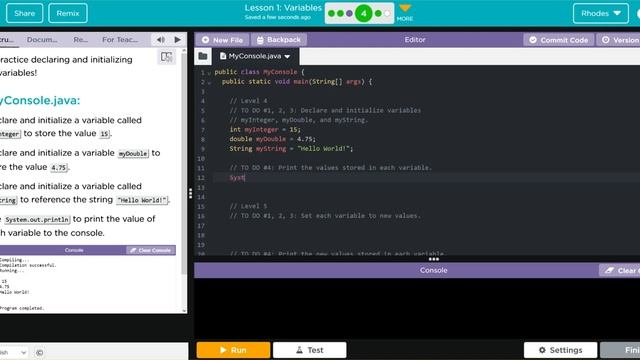This screenshot has height=360, width=640.
Task: Click the Remix button
Action: [68, 13]
